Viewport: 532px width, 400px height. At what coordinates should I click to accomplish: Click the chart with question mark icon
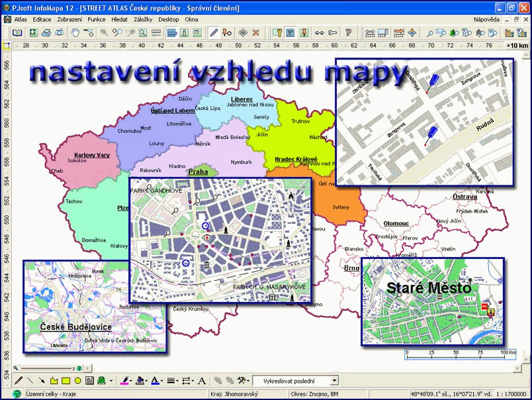point(522,33)
